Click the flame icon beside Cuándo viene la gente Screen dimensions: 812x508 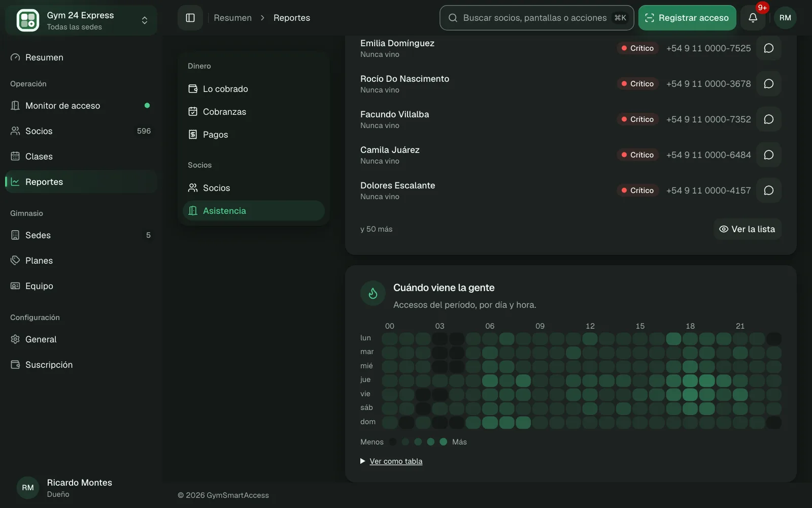tap(373, 294)
